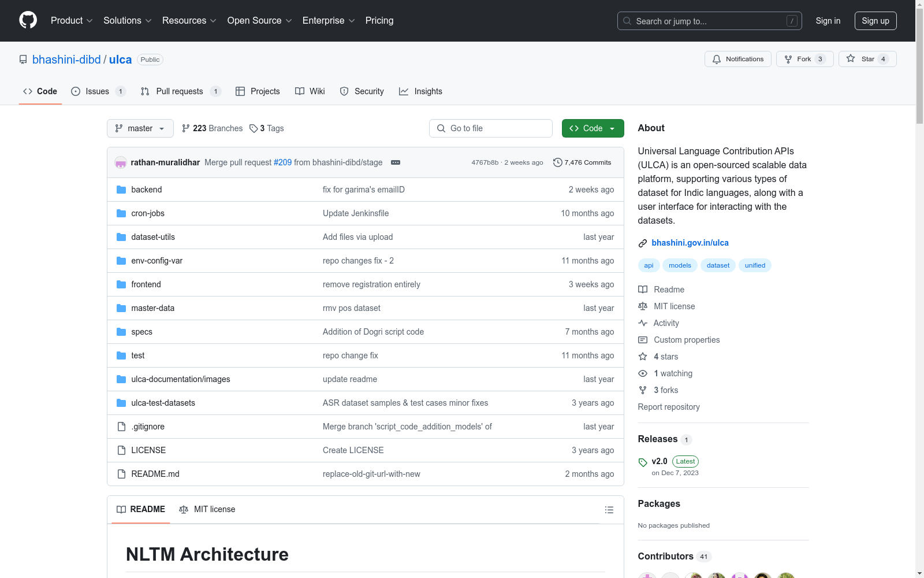Viewport: 924px width, 578px height.
Task: Open the Solutions dropdown menu
Action: pyautogui.click(x=128, y=21)
